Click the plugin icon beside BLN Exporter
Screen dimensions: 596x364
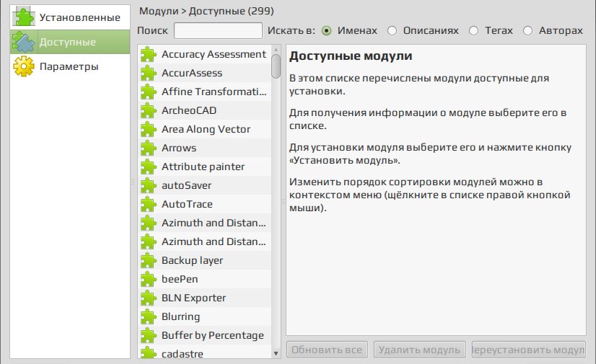(x=148, y=298)
